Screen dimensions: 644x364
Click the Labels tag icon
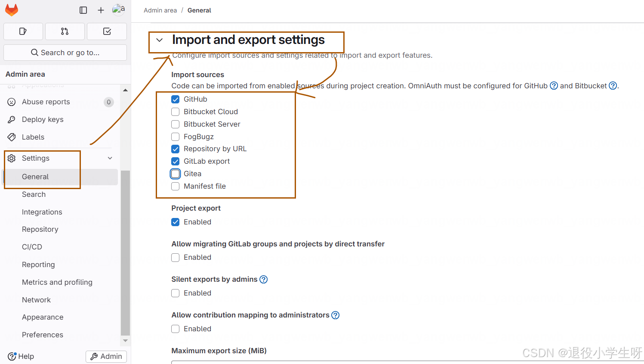coord(12,137)
